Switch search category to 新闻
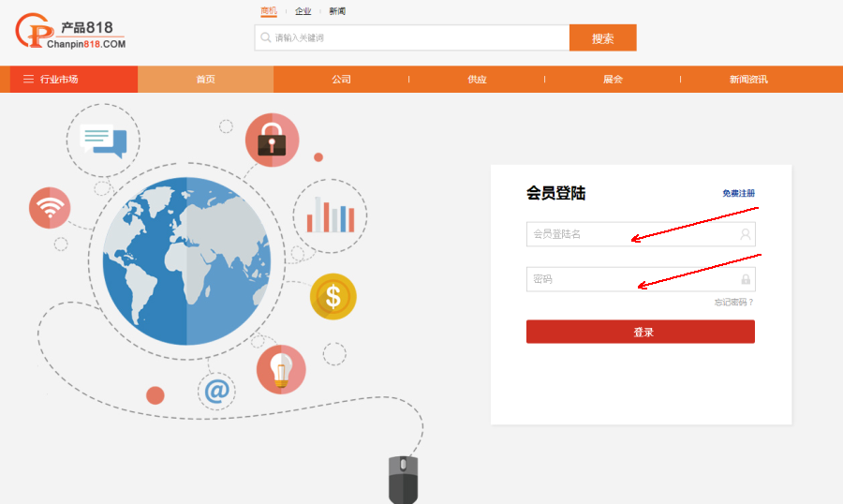The image size is (843, 504). (x=337, y=11)
